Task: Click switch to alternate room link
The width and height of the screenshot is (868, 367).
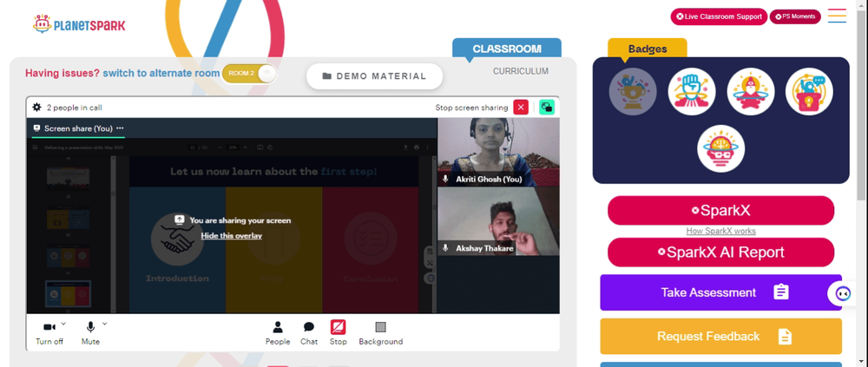Action: pos(161,73)
